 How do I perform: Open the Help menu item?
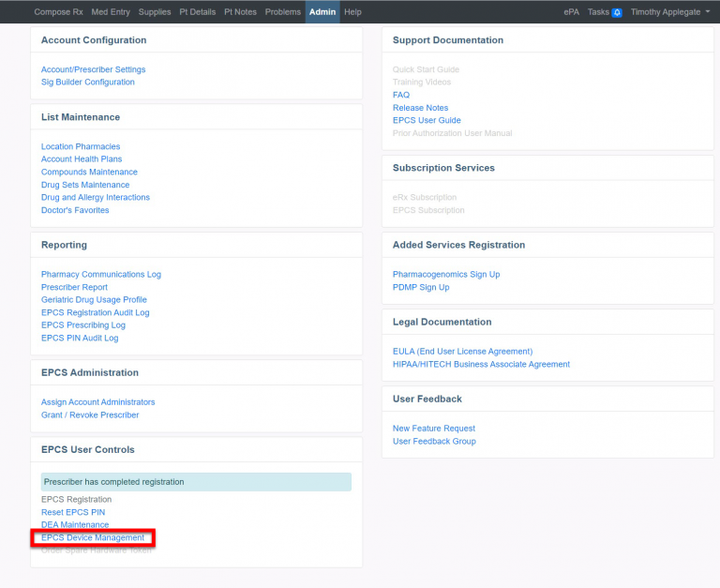tap(352, 12)
